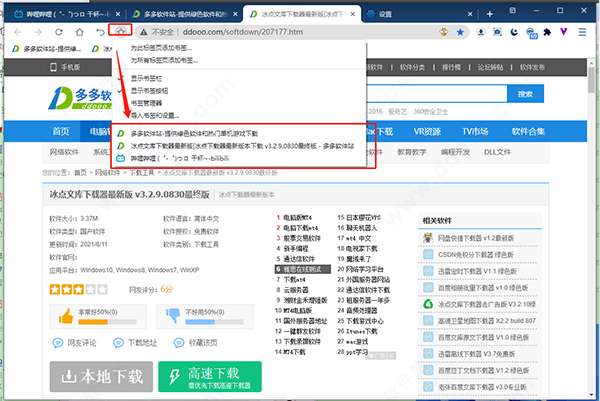Click the orange shield icon in address bar
Image resolution: width=600 pixels, height=401 pixels.
pyautogui.click(x=443, y=32)
